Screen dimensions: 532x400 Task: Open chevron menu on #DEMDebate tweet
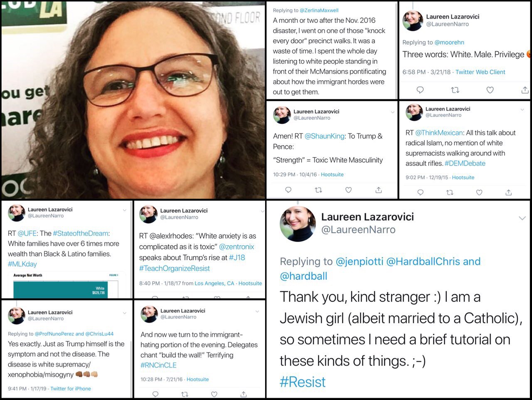(x=522, y=110)
